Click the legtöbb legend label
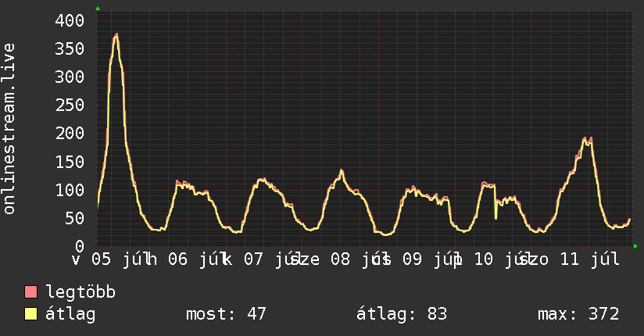 pos(80,292)
